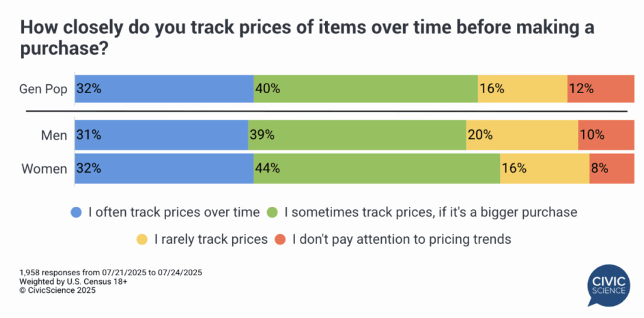The width and height of the screenshot is (644, 318).
Task: Select the "I rarely track prices" legend label
Action: coord(209,239)
